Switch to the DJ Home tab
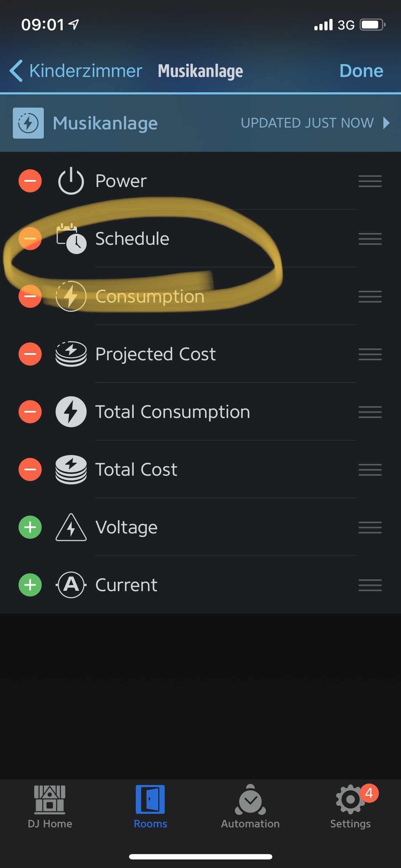The image size is (401, 868). click(x=50, y=806)
